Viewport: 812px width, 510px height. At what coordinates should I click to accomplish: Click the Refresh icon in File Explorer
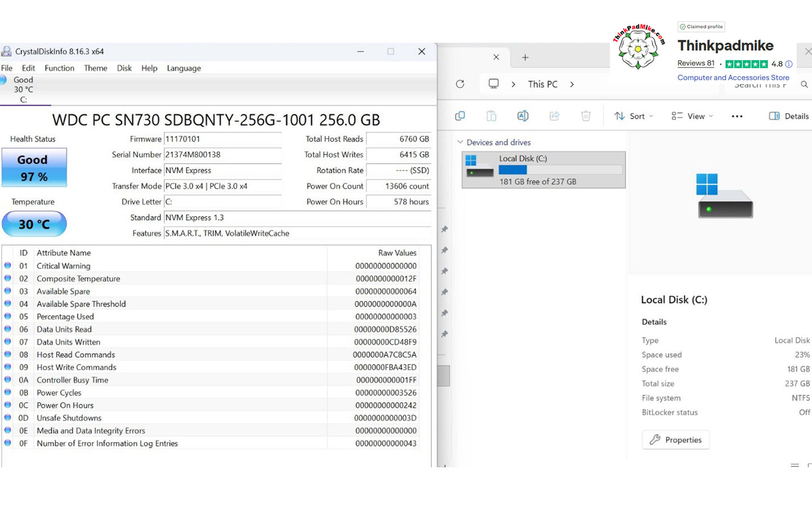(460, 84)
